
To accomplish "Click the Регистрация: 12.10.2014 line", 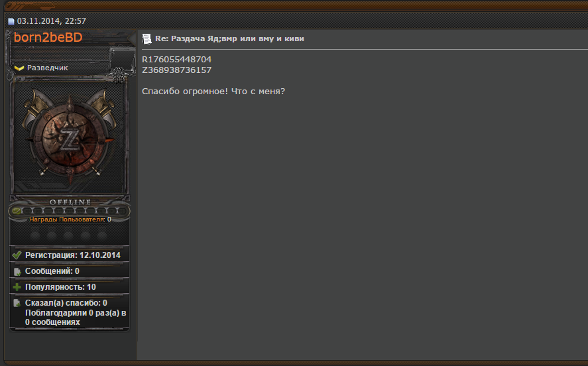I will (x=73, y=255).
